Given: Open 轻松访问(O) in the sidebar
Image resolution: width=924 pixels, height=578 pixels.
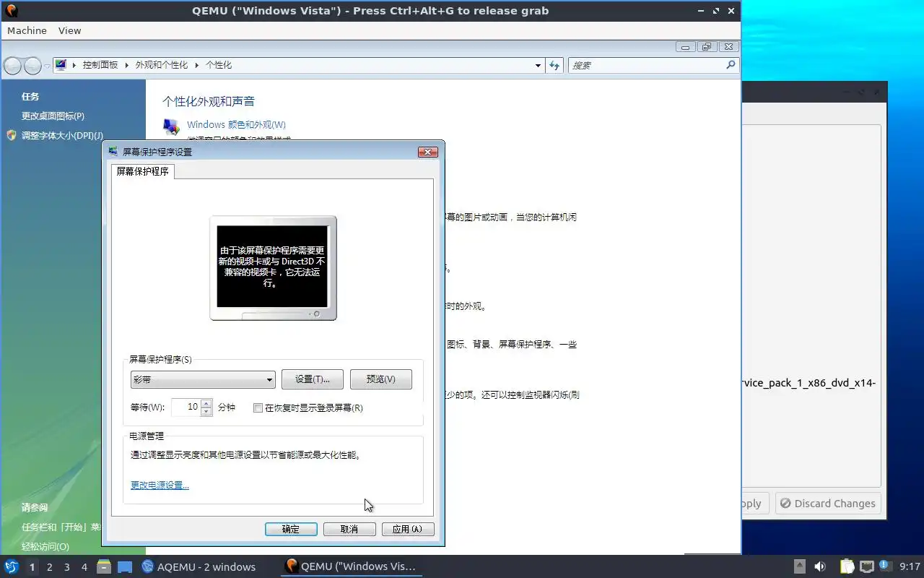Looking at the screenshot, I should click(45, 547).
